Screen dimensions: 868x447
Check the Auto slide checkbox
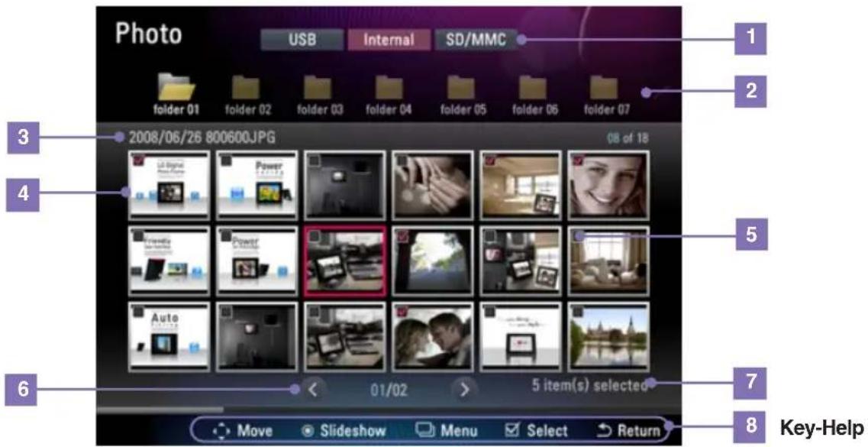[137, 312]
